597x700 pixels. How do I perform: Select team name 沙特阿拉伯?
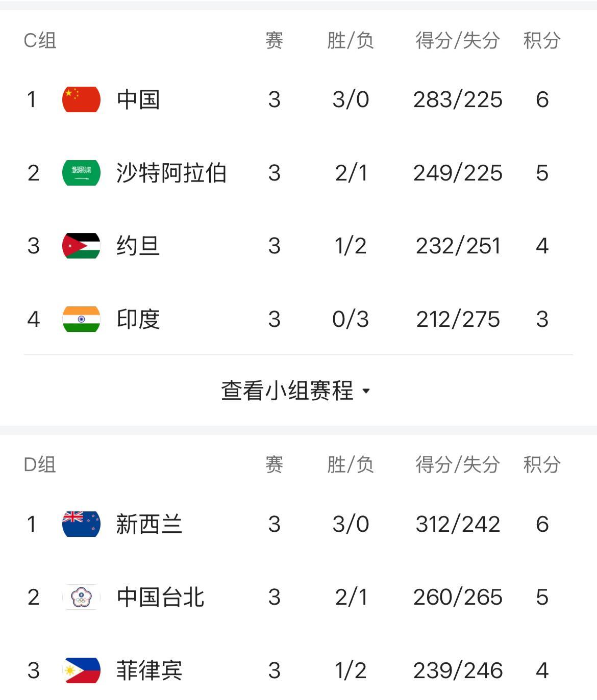pos(171,173)
